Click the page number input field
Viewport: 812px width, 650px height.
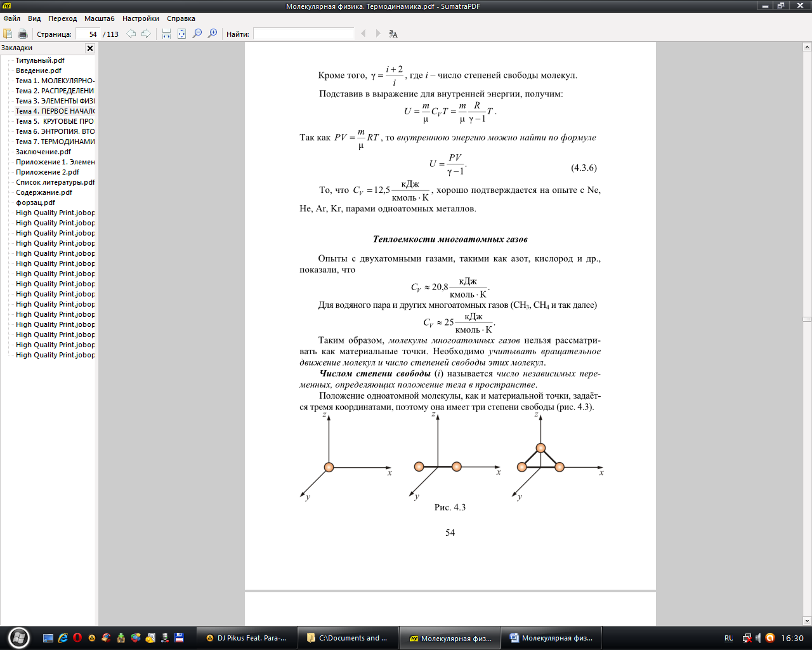tap(88, 34)
